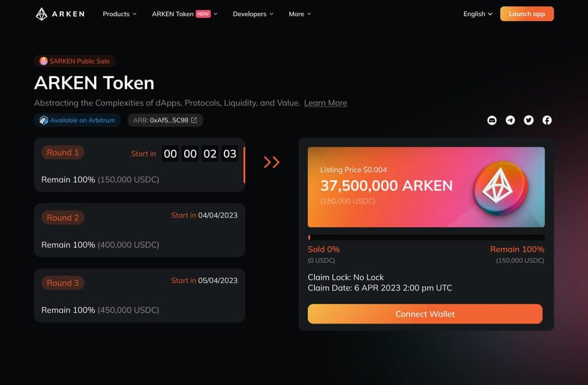588x385 pixels.
Task: Open the Telegram social icon
Action: click(x=510, y=120)
